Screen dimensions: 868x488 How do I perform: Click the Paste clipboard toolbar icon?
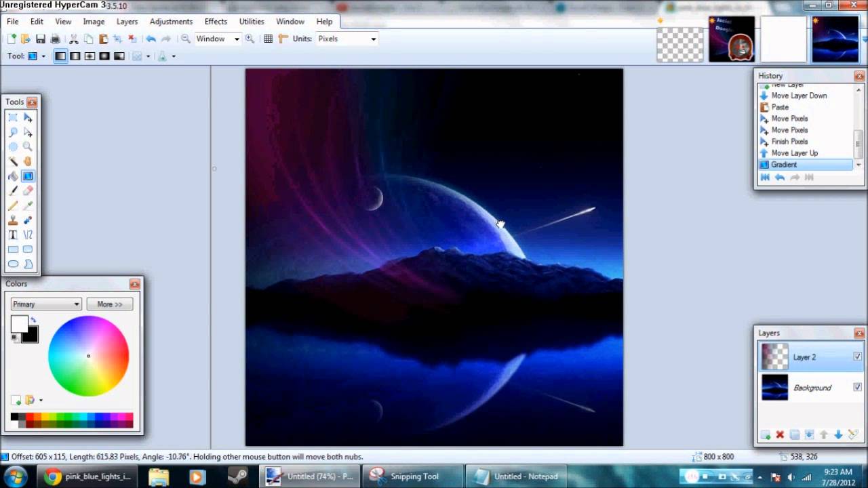click(x=103, y=39)
